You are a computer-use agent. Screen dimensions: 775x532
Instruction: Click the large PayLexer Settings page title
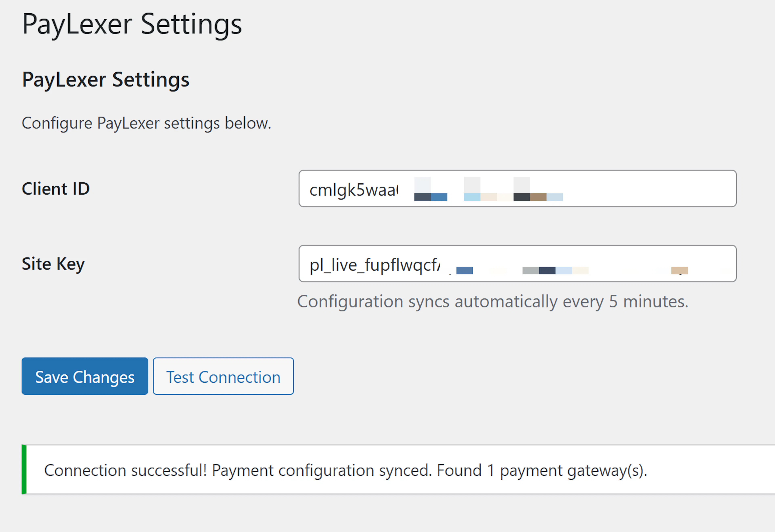132,24
